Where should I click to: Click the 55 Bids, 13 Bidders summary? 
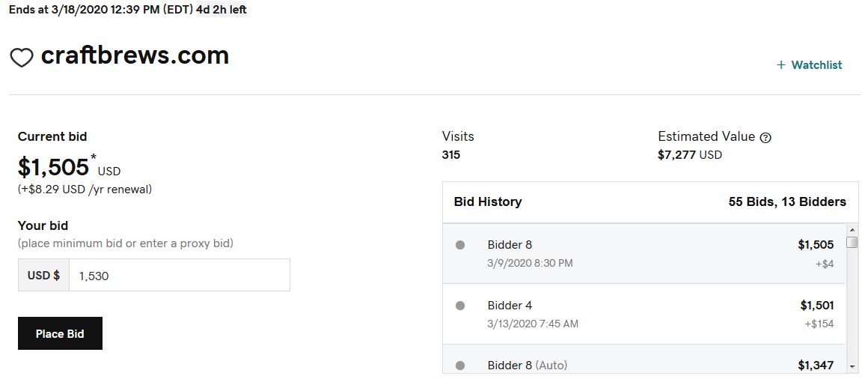click(x=787, y=201)
